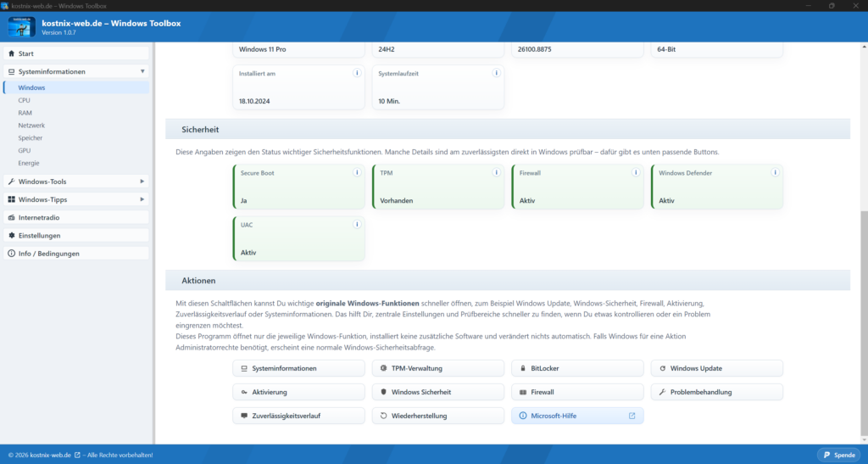Viewport: 868px width, 464px height.
Task: Click the external link icon in Microsoft-Hilfe button
Action: tap(632, 416)
